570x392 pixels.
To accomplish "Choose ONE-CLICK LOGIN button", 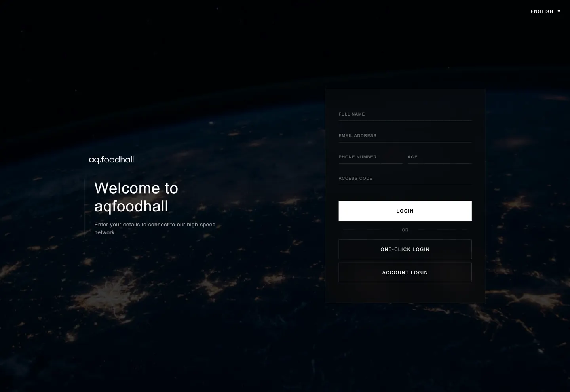I will 405,249.
